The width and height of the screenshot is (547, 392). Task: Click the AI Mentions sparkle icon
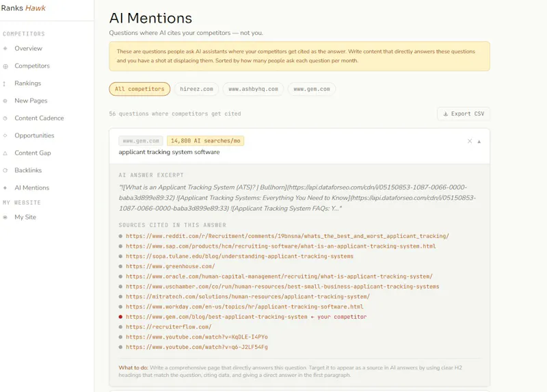coord(5,188)
